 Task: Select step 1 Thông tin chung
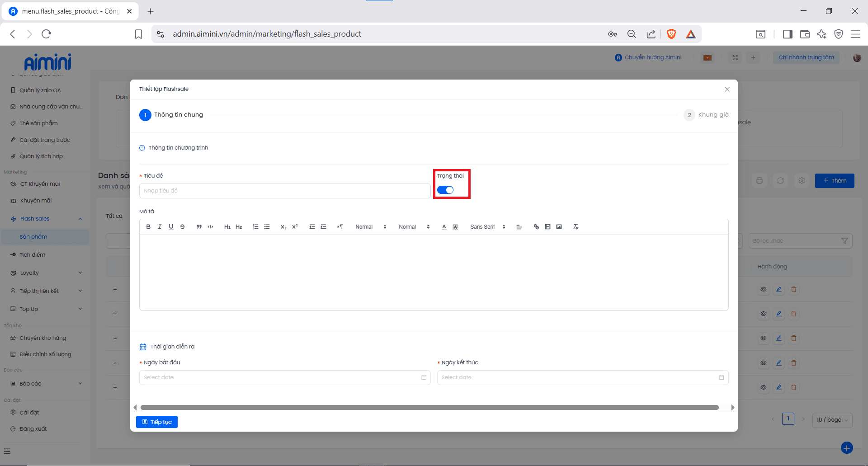point(171,115)
